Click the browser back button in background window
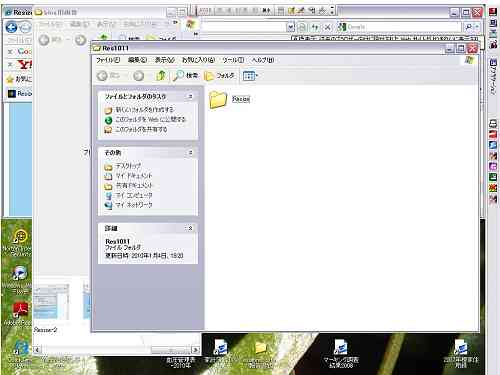 11,27
